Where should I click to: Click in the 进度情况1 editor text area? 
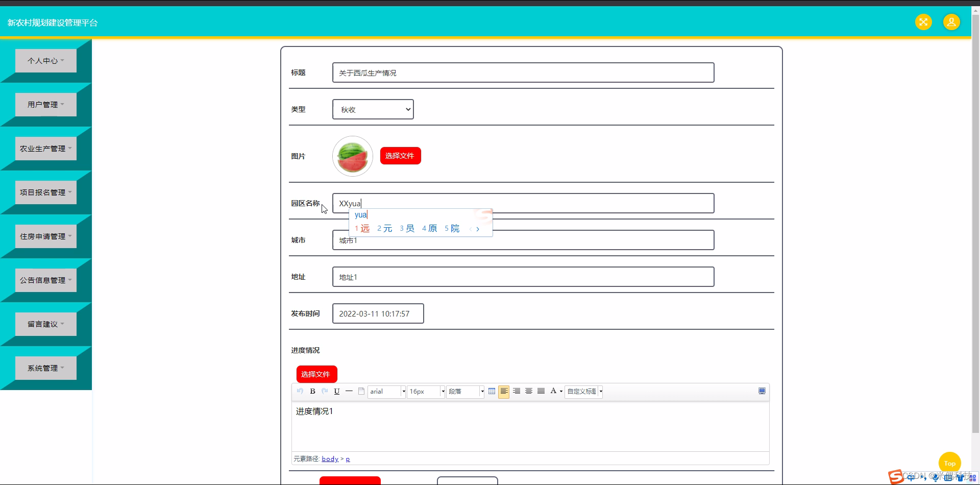530,426
